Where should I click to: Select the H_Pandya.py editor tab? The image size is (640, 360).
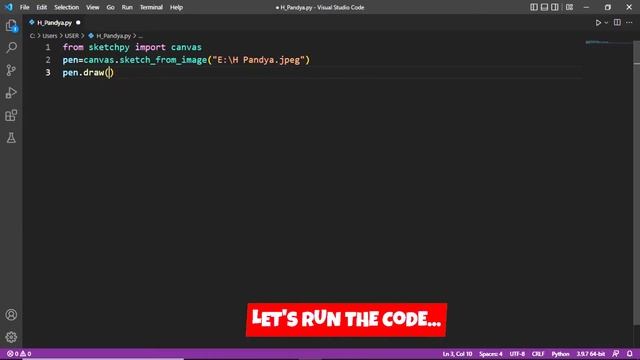tap(54, 23)
